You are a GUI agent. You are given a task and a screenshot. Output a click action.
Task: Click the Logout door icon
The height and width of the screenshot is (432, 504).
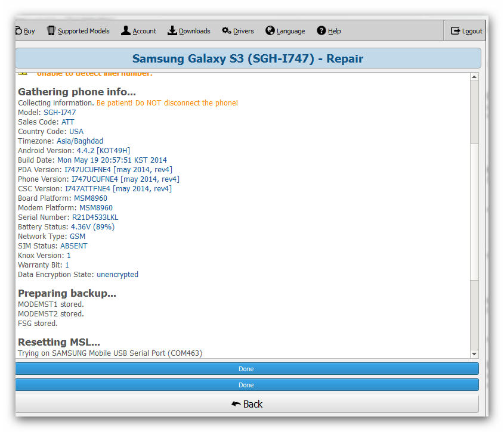pyautogui.click(x=455, y=31)
